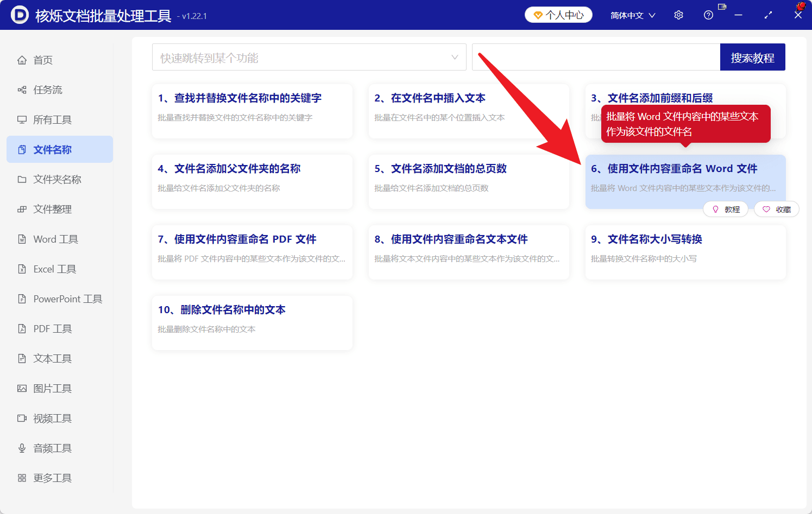The image size is (812, 514).
Task: Click the image icon beside 图片工具
Action: [x=22, y=388]
